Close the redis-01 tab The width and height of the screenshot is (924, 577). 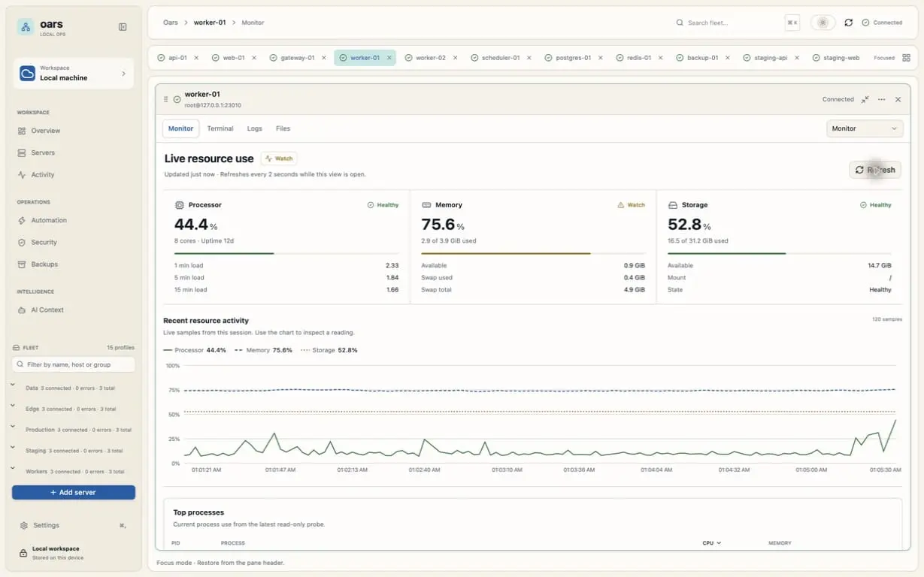[660, 58]
